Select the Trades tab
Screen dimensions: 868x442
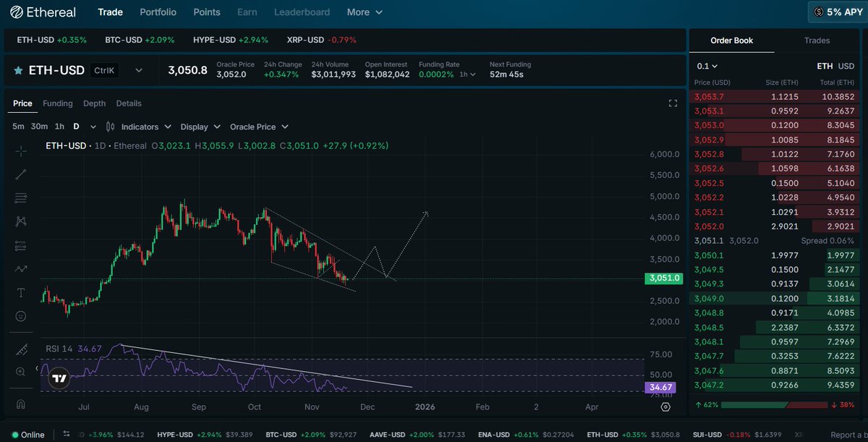817,41
